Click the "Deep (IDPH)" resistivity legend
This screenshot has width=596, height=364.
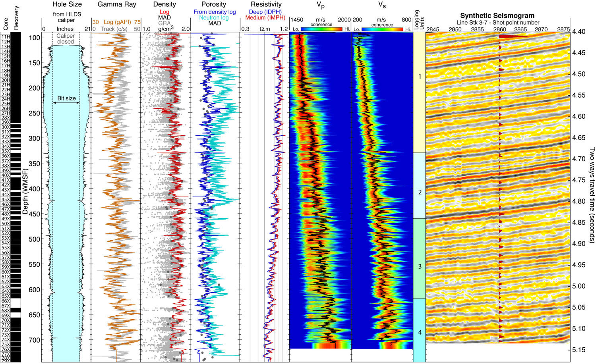tap(265, 12)
